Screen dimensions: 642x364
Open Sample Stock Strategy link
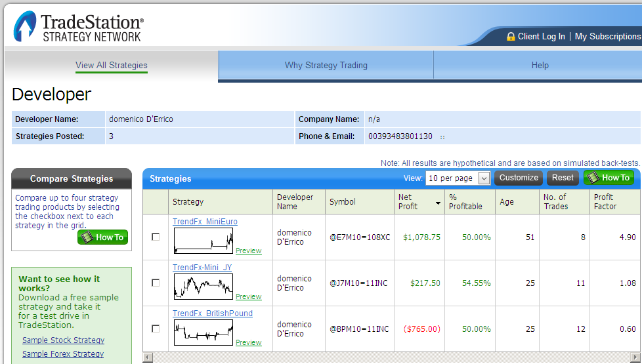64,340
